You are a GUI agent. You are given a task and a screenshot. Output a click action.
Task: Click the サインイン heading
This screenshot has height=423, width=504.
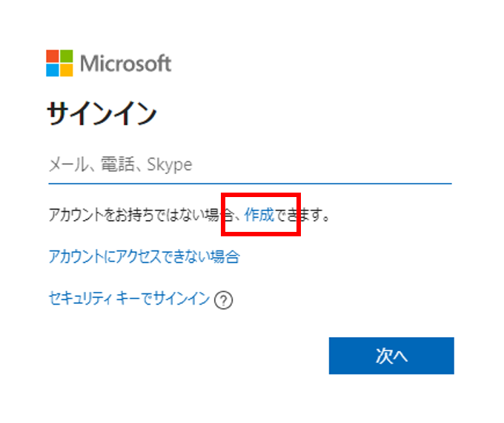[102, 115]
